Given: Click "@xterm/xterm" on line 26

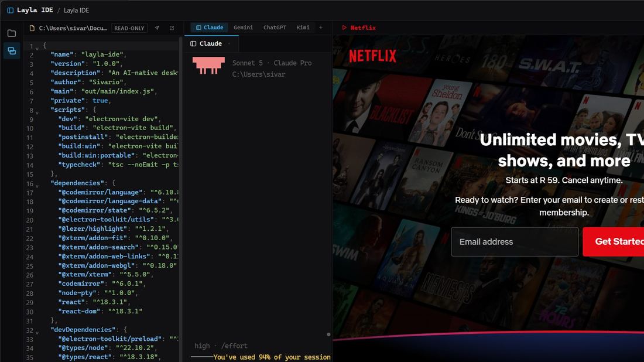Looking at the screenshot, I should click(x=85, y=275).
